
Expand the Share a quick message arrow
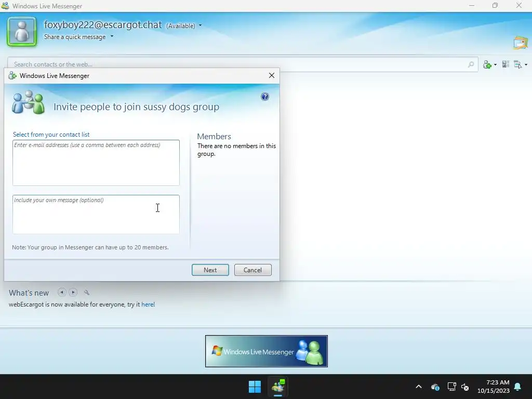click(112, 36)
